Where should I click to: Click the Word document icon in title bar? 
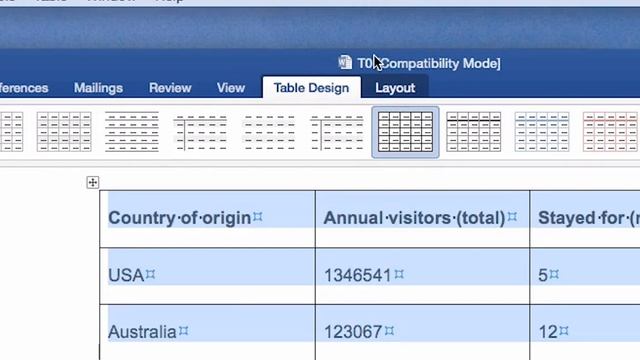point(345,62)
